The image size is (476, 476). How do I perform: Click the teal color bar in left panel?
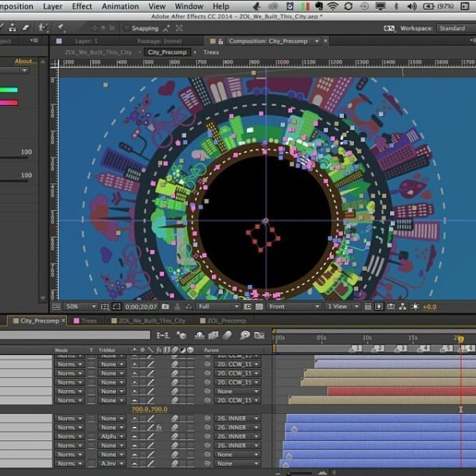click(x=9, y=90)
